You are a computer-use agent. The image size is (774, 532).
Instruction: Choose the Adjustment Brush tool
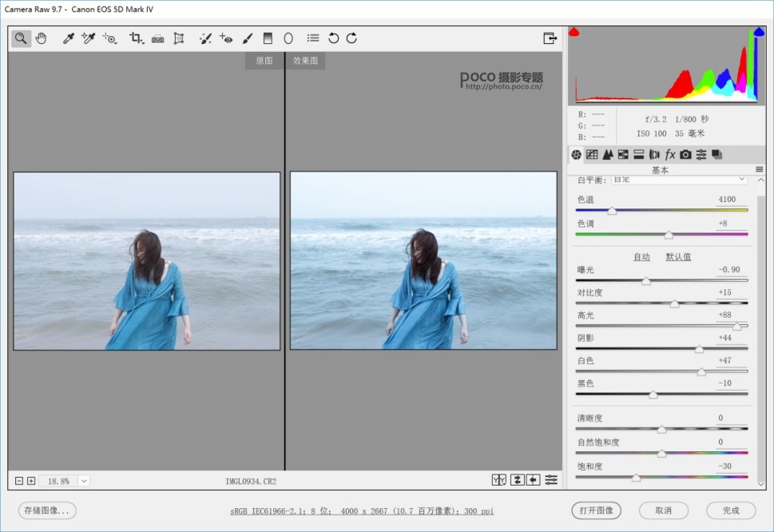[x=248, y=38]
